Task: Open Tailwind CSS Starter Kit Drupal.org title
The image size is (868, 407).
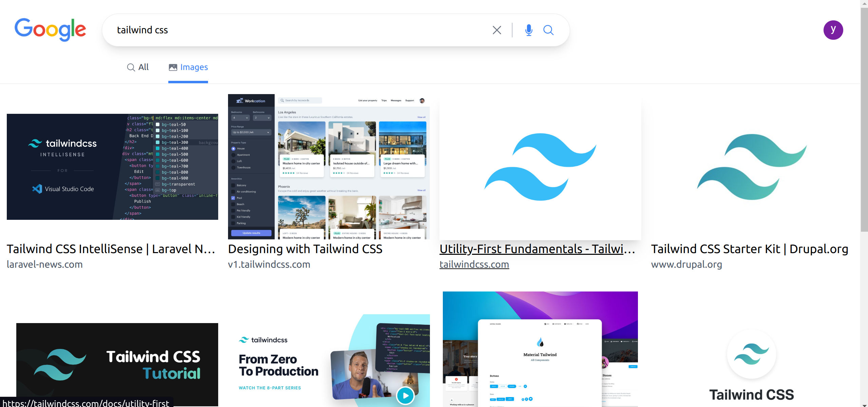Action: 749,249
